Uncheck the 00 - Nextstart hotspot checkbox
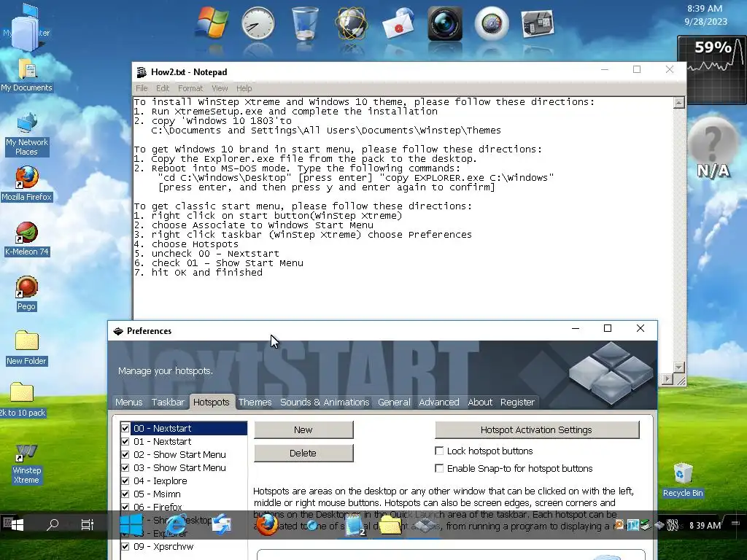Image resolution: width=747 pixels, height=560 pixels. click(125, 428)
